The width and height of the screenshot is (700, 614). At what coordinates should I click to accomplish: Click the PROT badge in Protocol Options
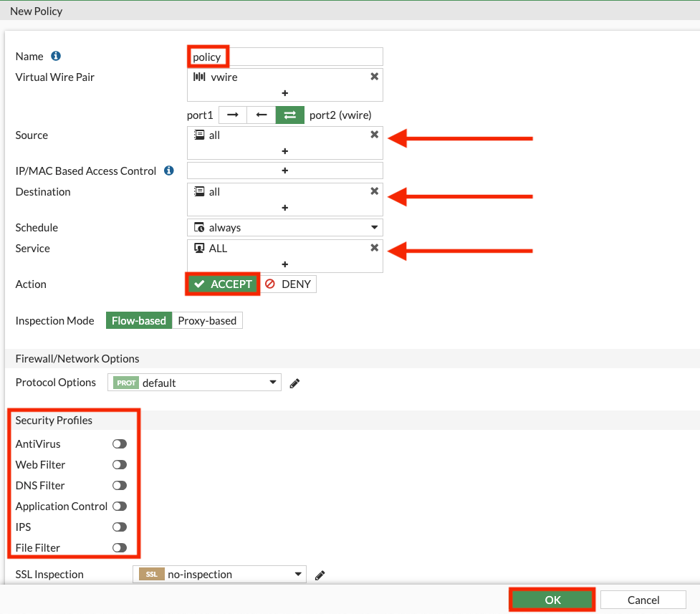pyautogui.click(x=126, y=383)
